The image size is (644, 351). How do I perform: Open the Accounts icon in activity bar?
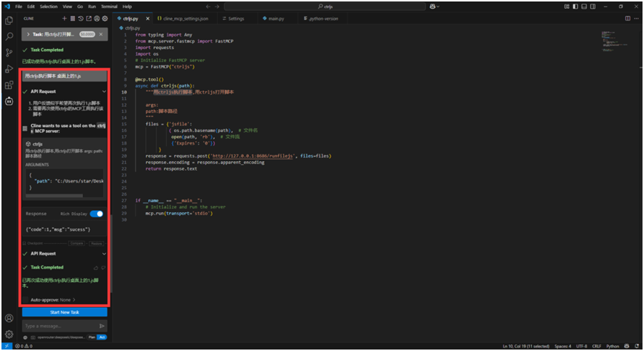click(x=9, y=318)
